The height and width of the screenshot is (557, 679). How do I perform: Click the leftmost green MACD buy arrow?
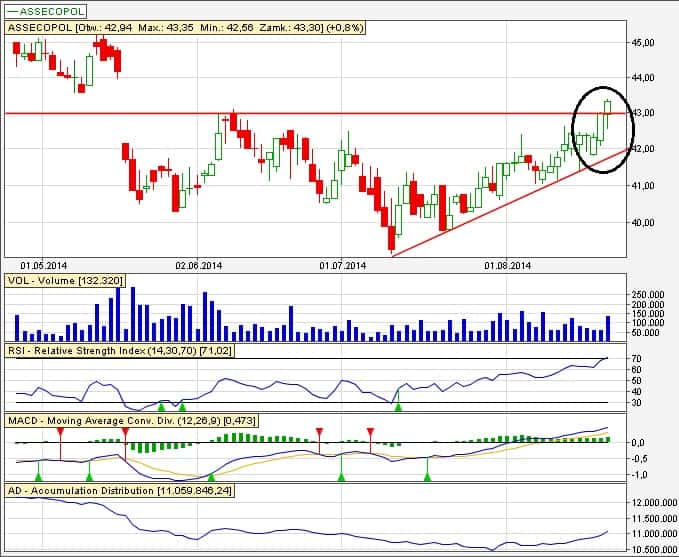pyautogui.click(x=38, y=478)
